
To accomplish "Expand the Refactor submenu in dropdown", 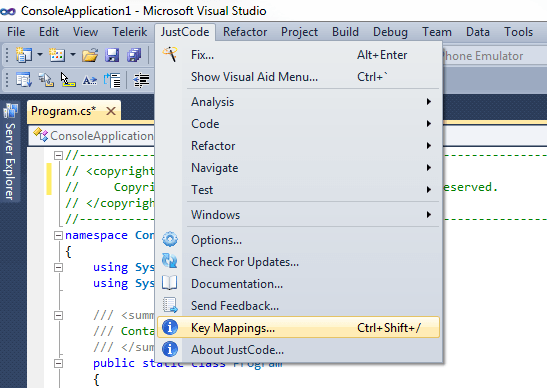I will click(298, 146).
